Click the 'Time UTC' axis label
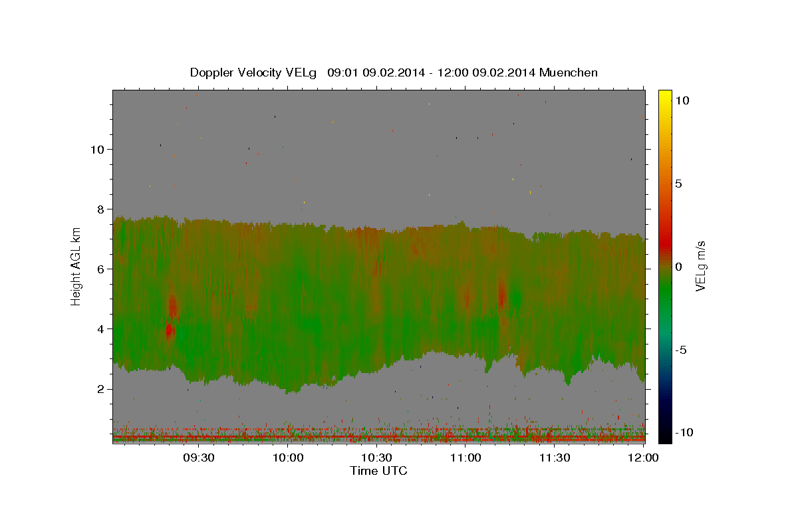 click(x=378, y=471)
